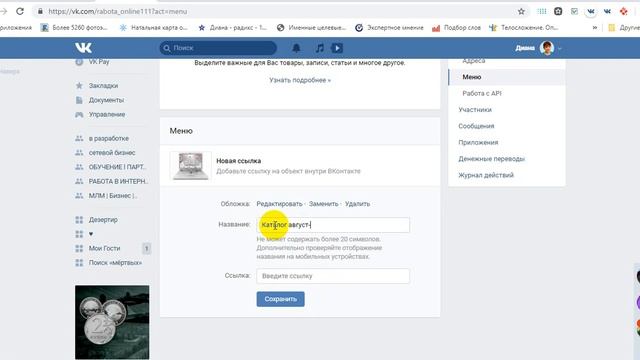Reload the page with the refresh icon
This screenshot has width=640, height=360.
pyautogui.click(x=20, y=11)
